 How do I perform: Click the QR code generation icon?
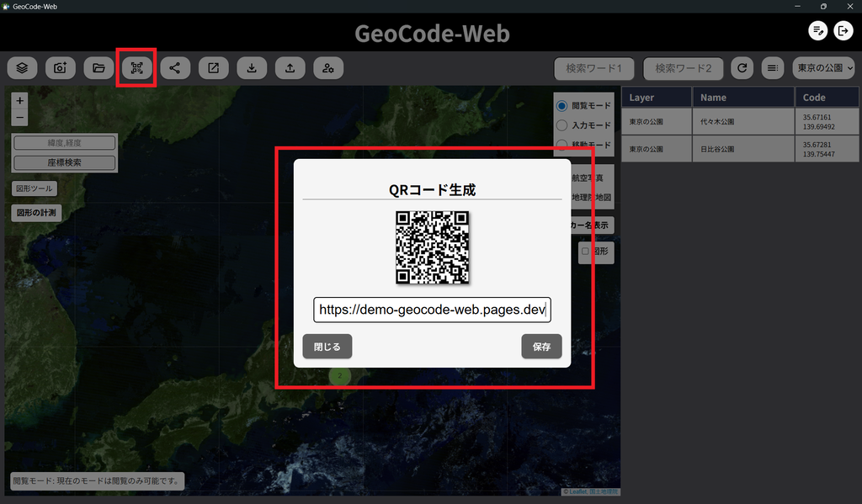pos(137,68)
